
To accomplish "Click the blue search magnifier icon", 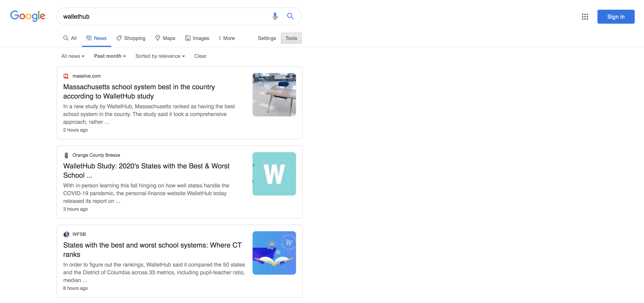I will [290, 16].
